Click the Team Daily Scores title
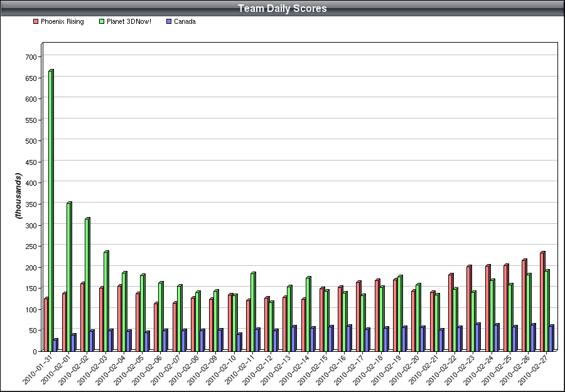 282,8
